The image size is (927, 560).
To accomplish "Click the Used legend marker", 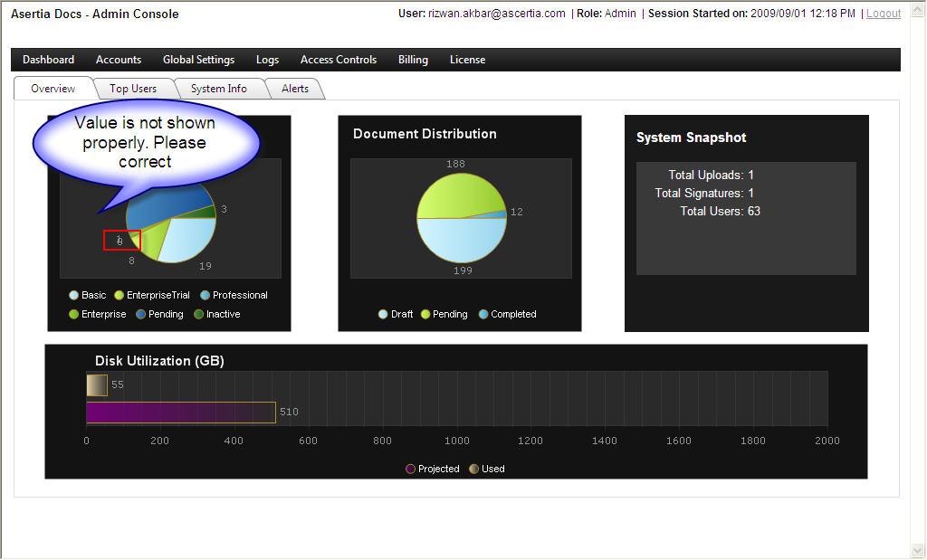I will (473, 469).
